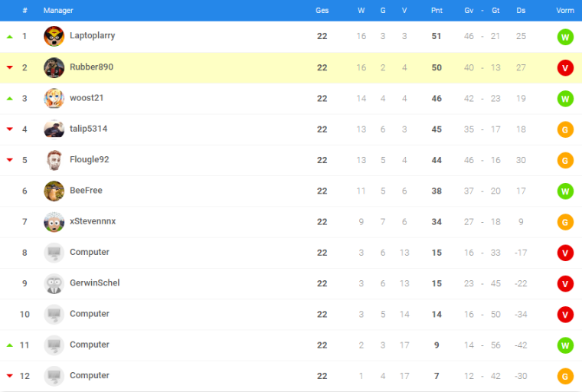Click BeeFree's avatar icon
Image resolution: width=582 pixels, height=392 pixels.
coord(54,191)
